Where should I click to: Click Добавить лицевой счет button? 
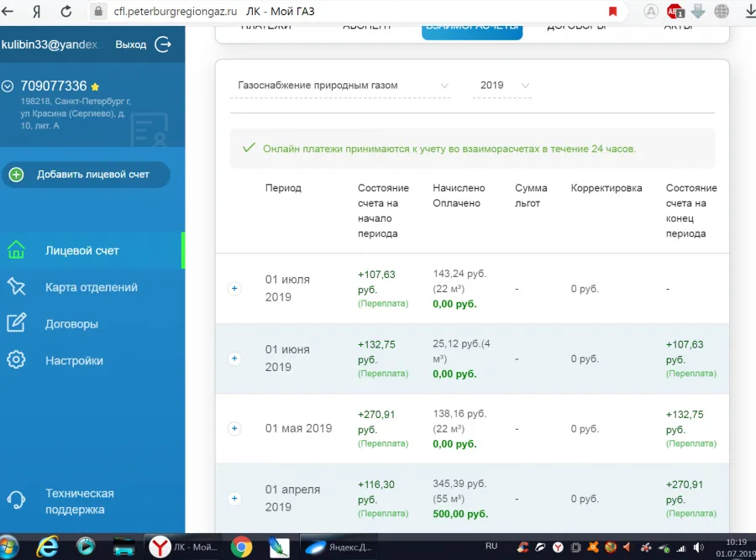click(x=86, y=175)
